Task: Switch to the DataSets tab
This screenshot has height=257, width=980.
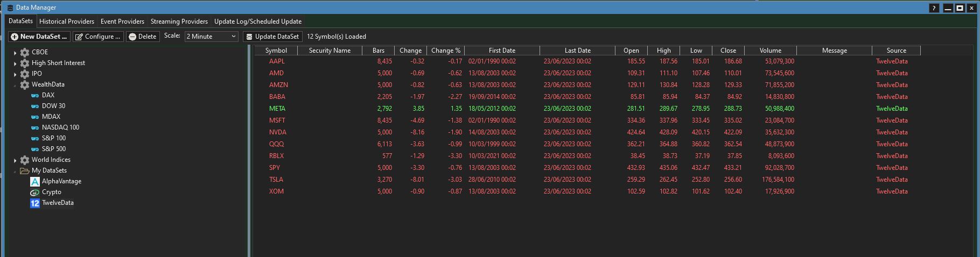Action: 20,21
